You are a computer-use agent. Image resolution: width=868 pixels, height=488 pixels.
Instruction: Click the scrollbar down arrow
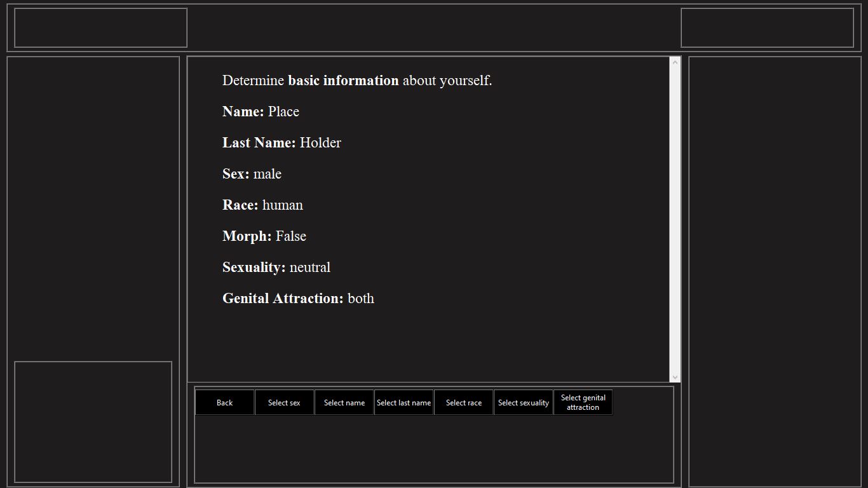tap(675, 377)
